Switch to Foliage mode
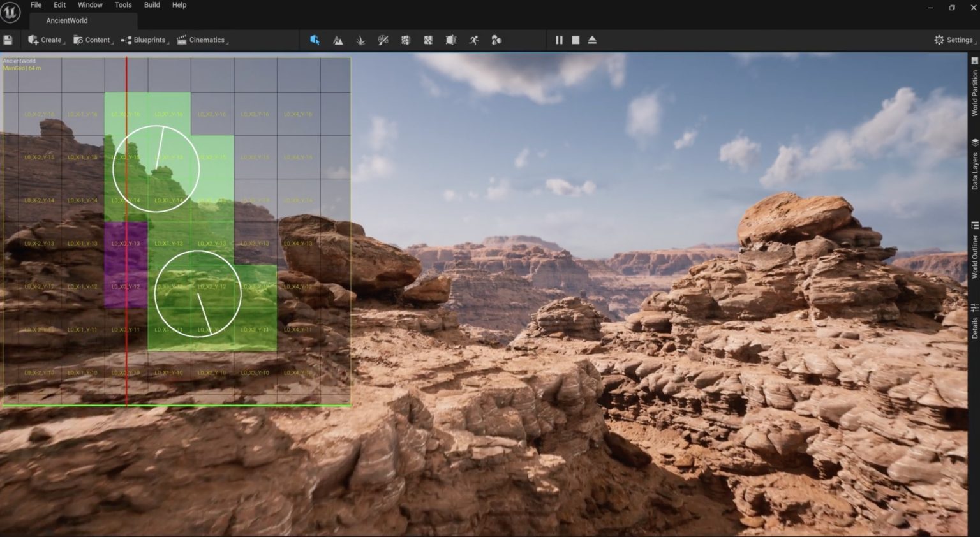 (360, 40)
